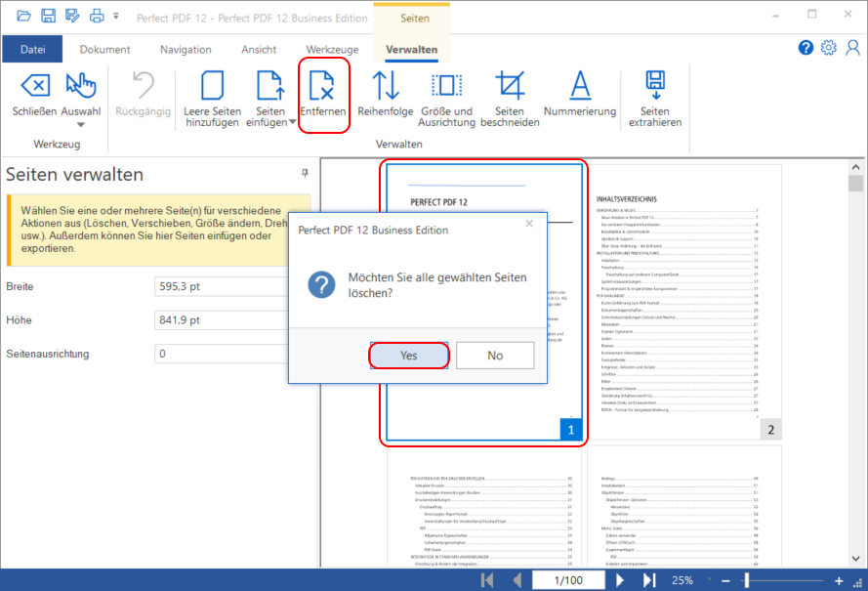868x591 pixels.
Task: Pin the Seiten verwalten panel
Action: [305, 173]
